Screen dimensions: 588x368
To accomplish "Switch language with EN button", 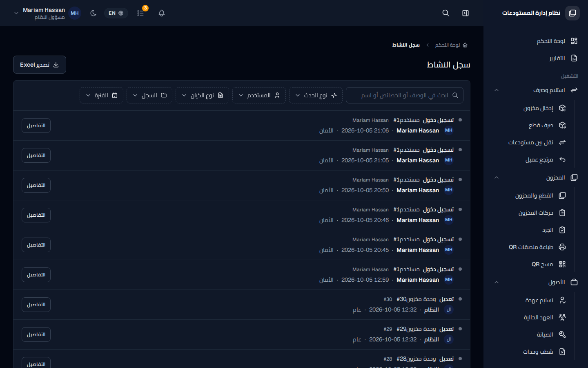I will 116,13.
